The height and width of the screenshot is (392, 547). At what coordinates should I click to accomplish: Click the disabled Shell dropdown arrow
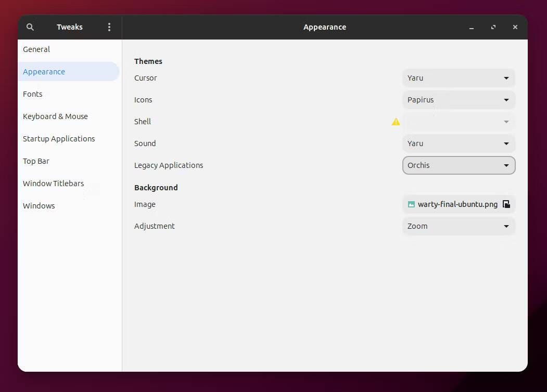point(505,122)
